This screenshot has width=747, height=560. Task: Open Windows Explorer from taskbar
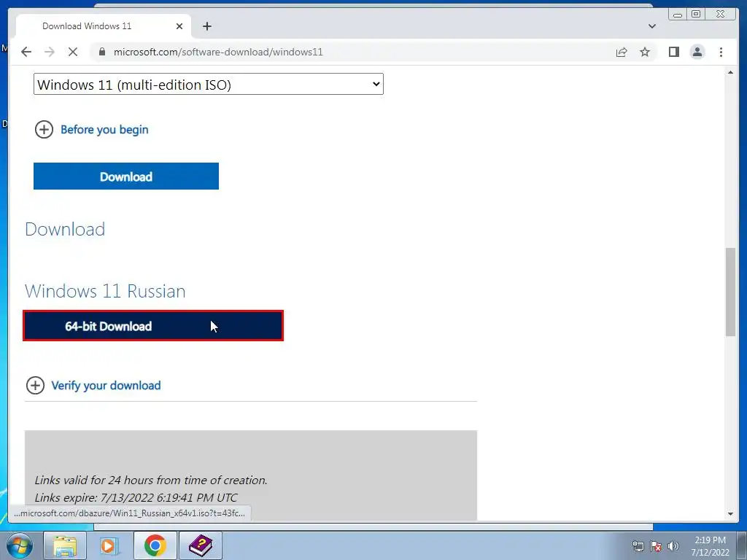[x=65, y=545]
